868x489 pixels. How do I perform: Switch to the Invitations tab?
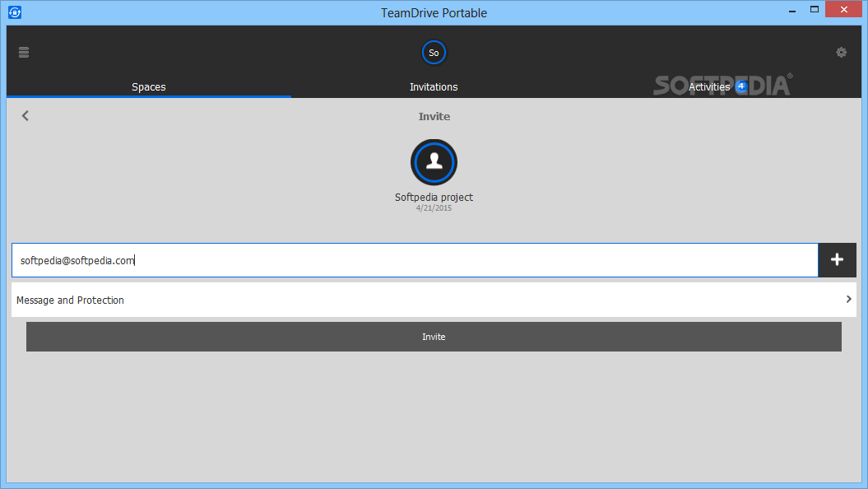434,87
